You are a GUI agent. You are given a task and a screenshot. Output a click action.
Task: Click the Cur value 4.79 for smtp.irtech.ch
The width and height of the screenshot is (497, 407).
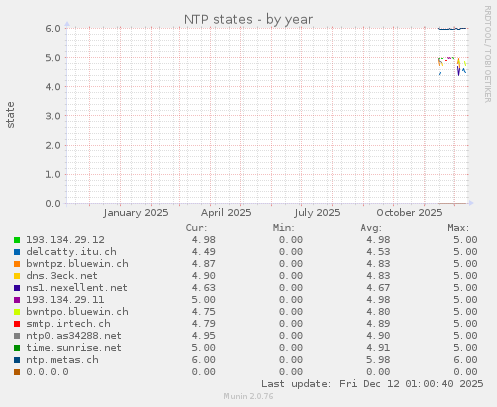(x=203, y=324)
